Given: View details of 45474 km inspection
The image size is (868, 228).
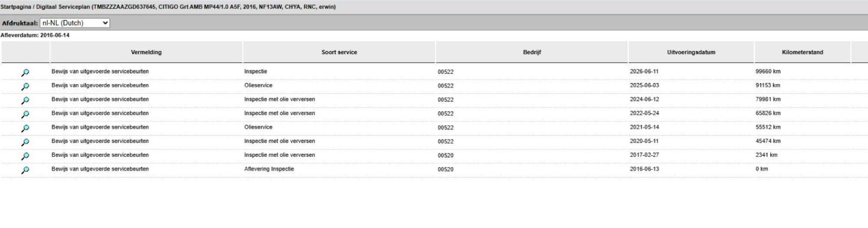Looking at the screenshot, I should pyautogui.click(x=25, y=142).
